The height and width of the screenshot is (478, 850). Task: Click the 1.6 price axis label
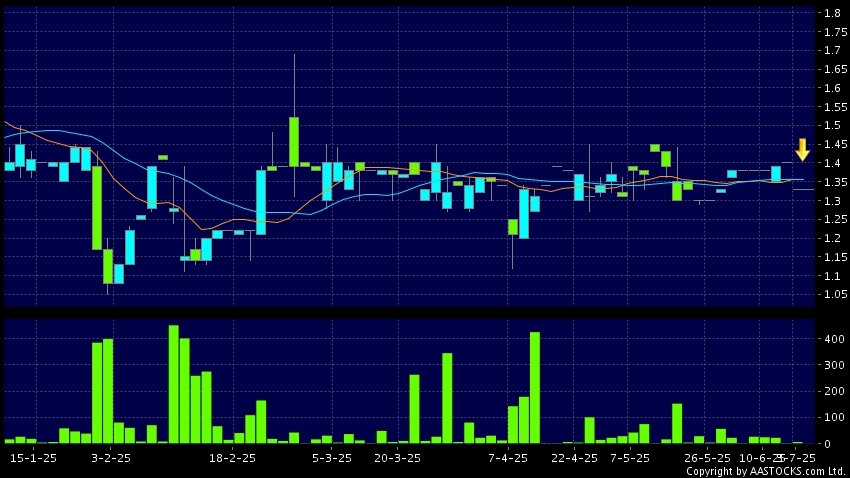click(833, 88)
